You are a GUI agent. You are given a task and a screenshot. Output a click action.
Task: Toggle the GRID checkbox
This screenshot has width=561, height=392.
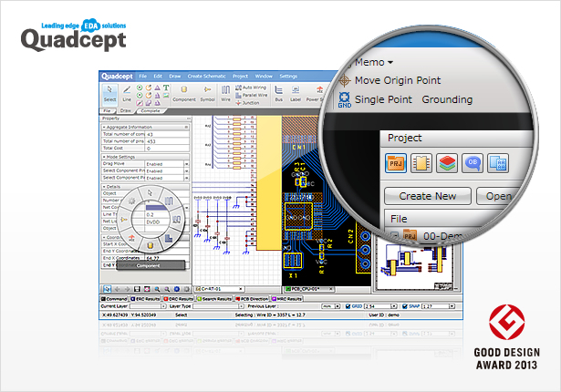coord(348,306)
